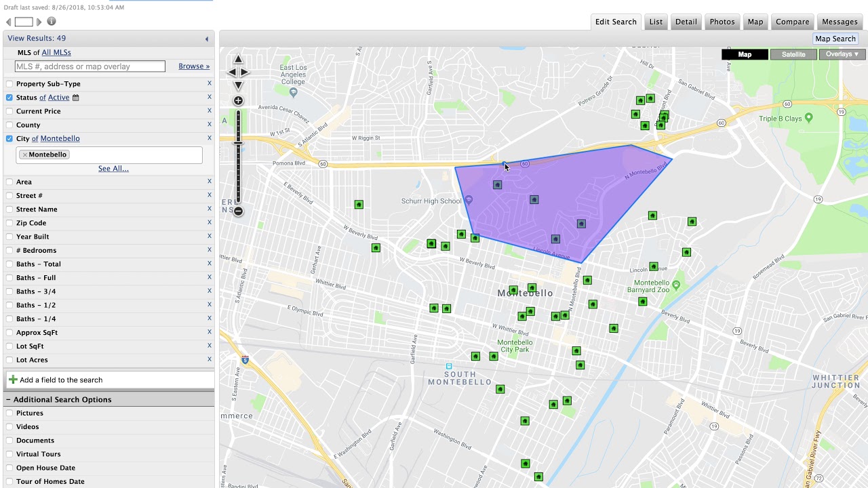The height and width of the screenshot is (488, 868).
Task: Click record number input box
Action: [24, 22]
